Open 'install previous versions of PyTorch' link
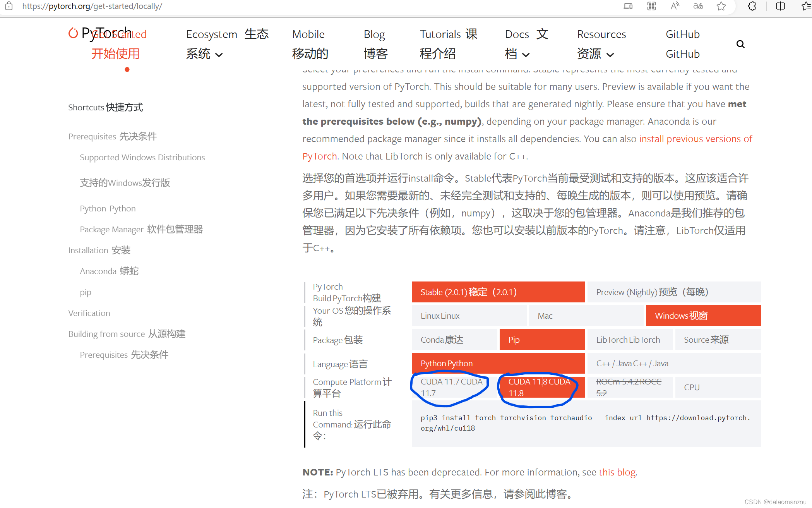Viewport: 812px width, 508px height. click(x=695, y=139)
